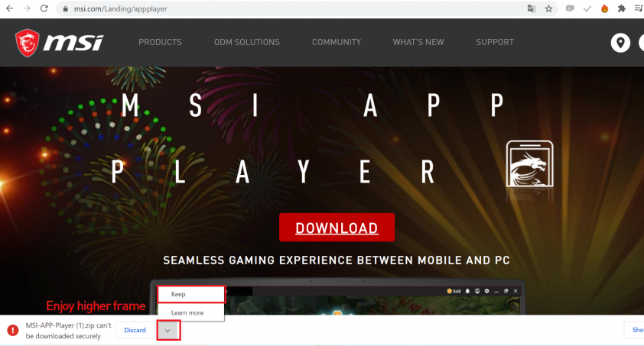Click the browser forward arrow

tap(27, 8)
